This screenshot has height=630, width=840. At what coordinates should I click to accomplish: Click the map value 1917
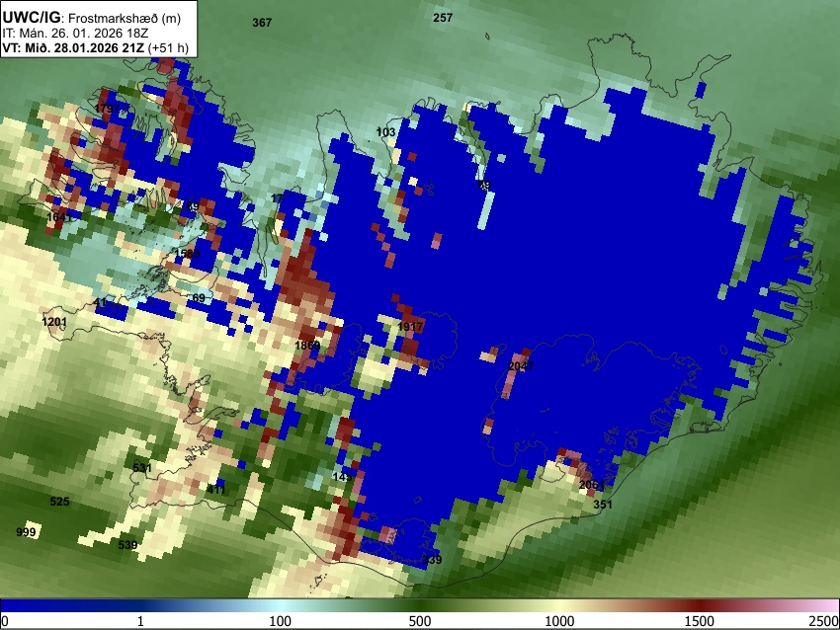410,326
